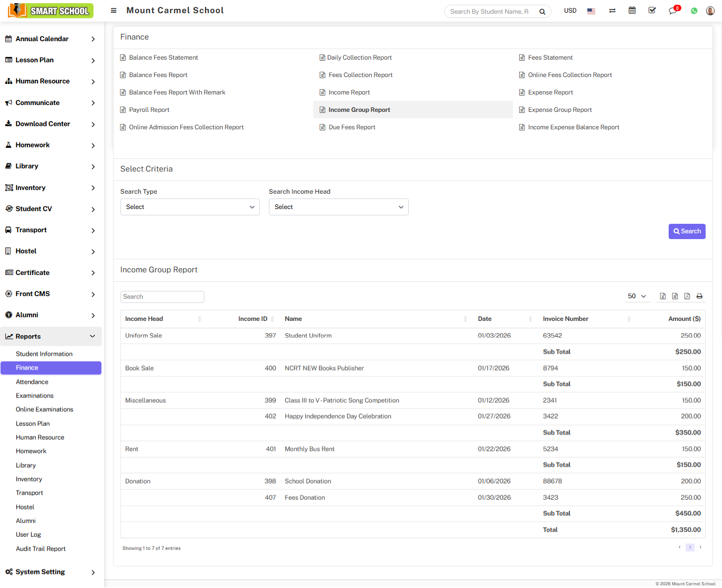Image resolution: width=722 pixels, height=588 pixels.
Task: Toggle the hamburger sidebar menu
Action: [x=114, y=11]
